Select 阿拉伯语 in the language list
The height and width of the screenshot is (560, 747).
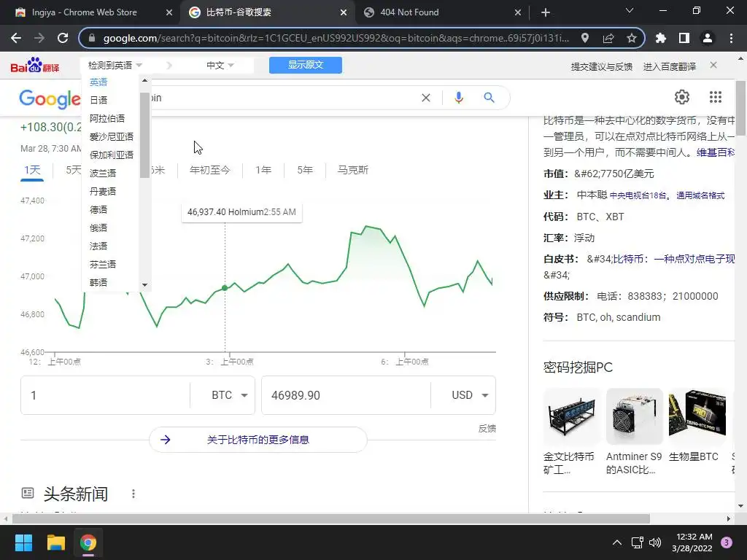[107, 118]
